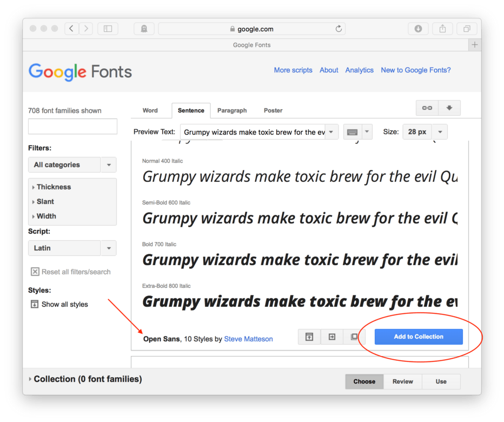Click the link chain icon button
The image size is (504, 422).
click(x=427, y=108)
